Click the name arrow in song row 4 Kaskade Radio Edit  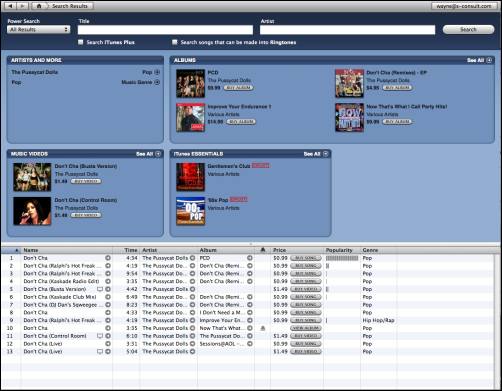coord(108,281)
